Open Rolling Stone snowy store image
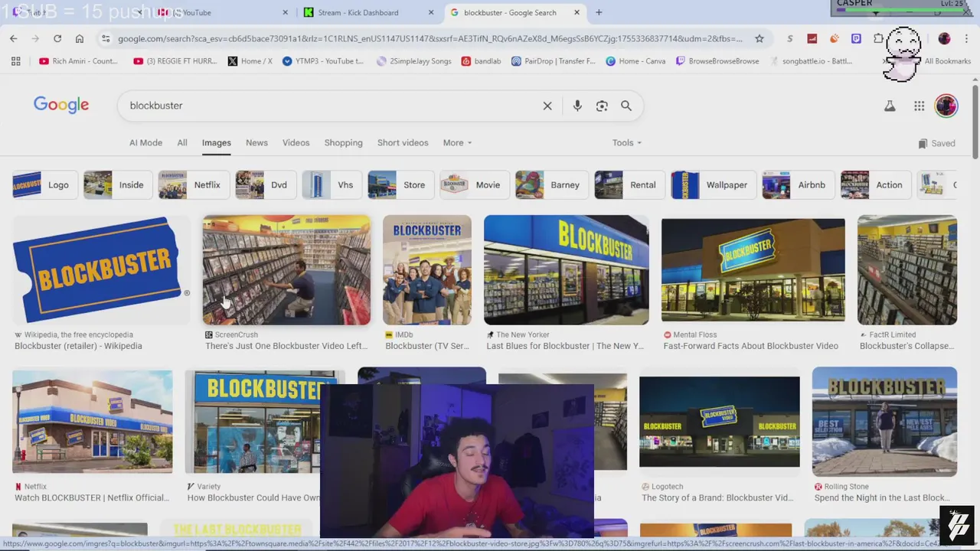The width and height of the screenshot is (980, 551). (884, 422)
